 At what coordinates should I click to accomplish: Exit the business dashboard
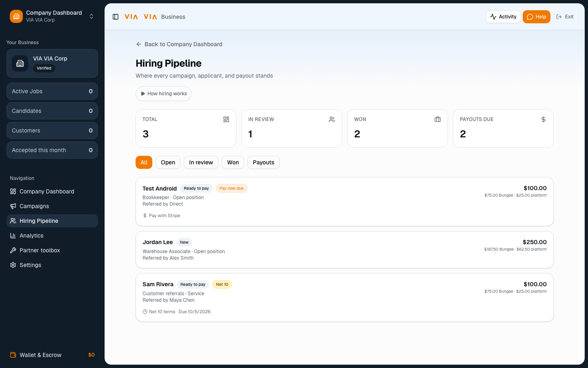pyautogui.click(x=565, y=17)
